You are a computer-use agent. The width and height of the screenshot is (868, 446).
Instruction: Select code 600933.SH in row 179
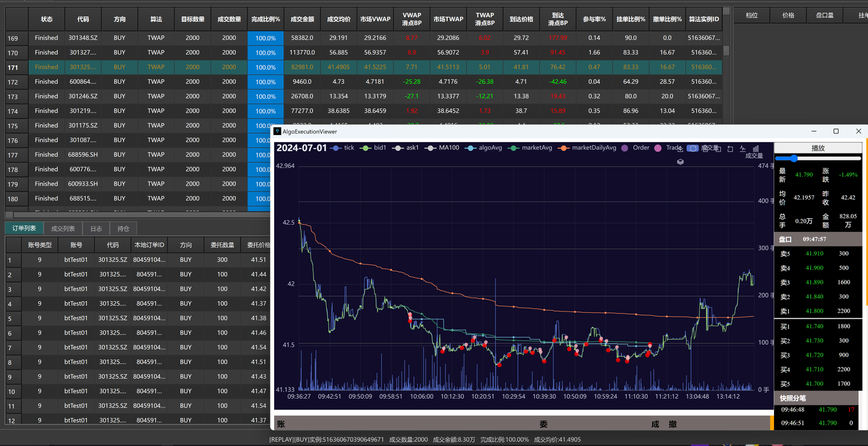coord(83,184)
